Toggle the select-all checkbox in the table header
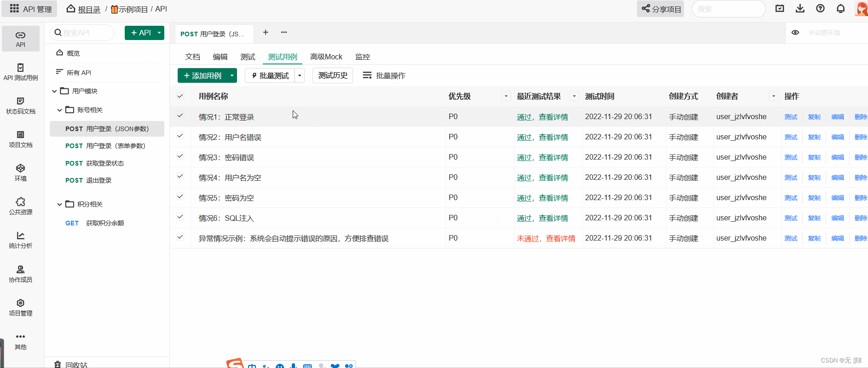Viewport: 868px width, 368px height. [180, 96]
